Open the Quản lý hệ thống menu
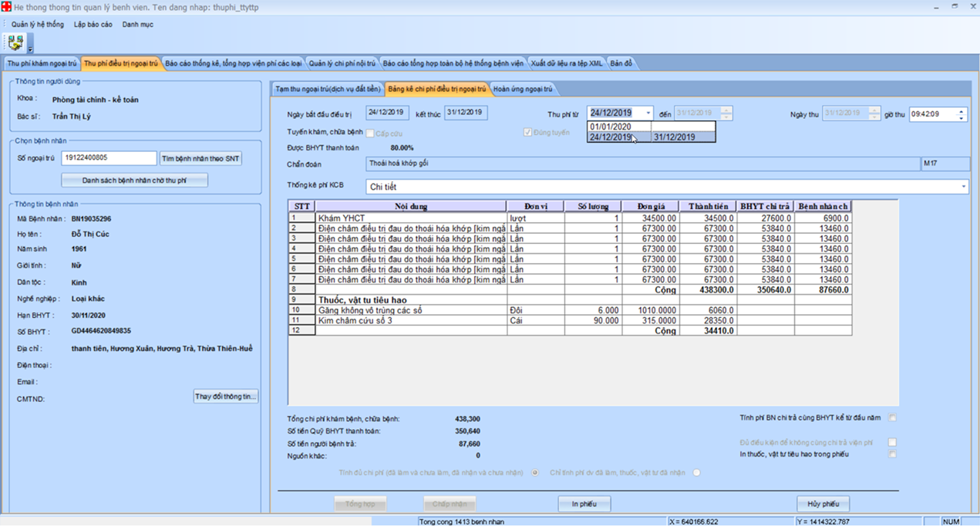 click(x=37, y=25)
